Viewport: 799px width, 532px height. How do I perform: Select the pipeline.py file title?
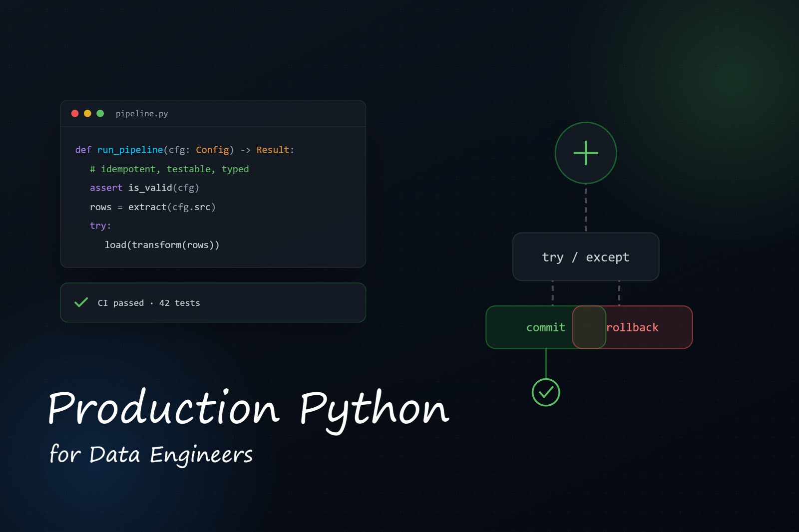click(x=142, y=114)
